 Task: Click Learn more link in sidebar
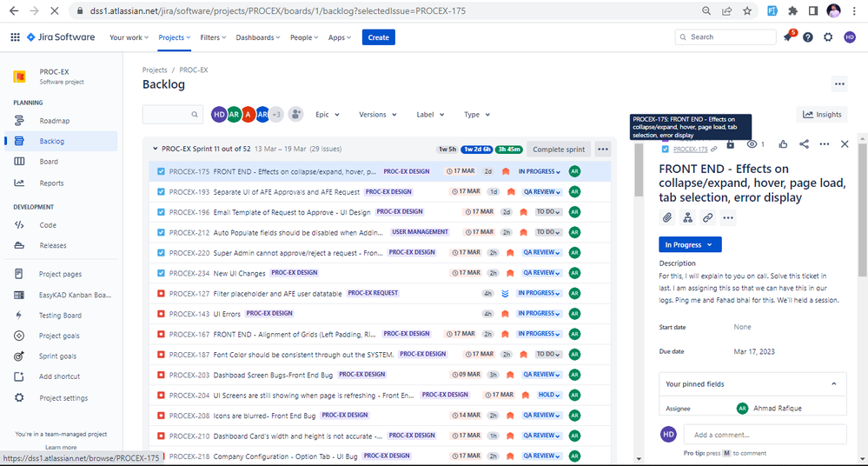click(61, 447)
